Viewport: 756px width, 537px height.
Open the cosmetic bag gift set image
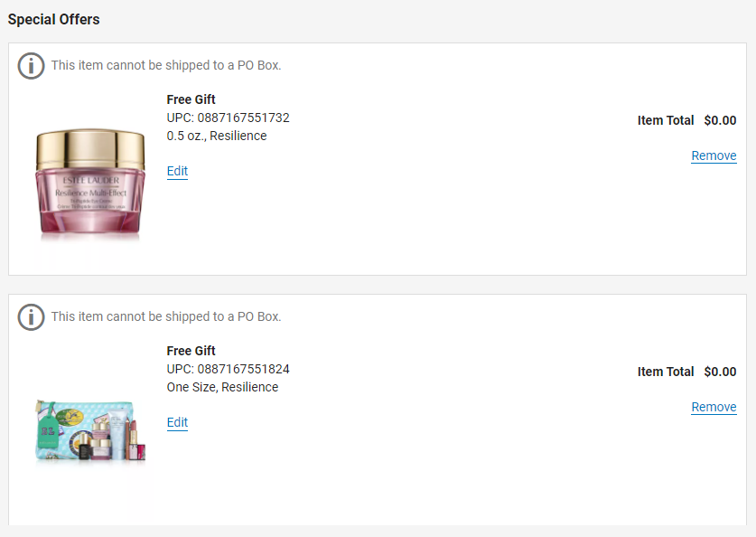point(90,430)
